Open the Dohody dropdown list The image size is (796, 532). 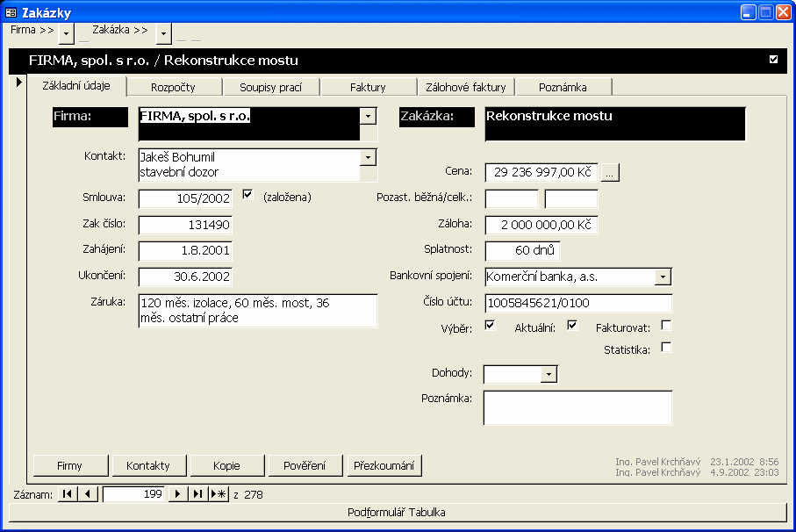549,374
